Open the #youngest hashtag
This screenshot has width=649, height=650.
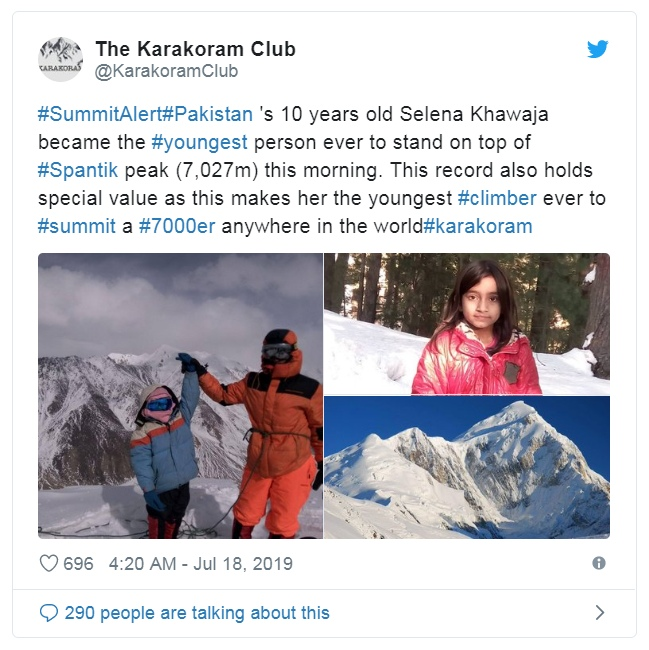pyautogui.click(x=199, y=142)
